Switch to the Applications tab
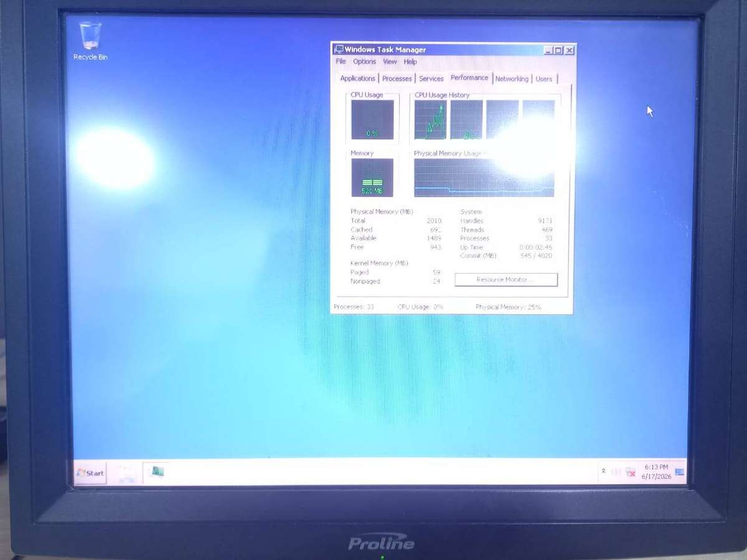The height and width of the screenshot is (560, 747). 357,78
